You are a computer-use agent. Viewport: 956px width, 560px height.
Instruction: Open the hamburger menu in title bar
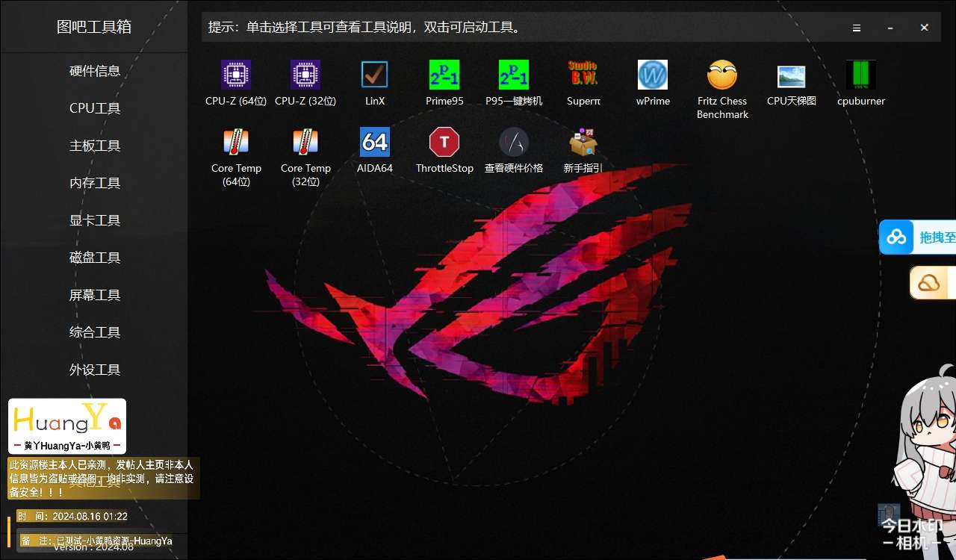857,28
